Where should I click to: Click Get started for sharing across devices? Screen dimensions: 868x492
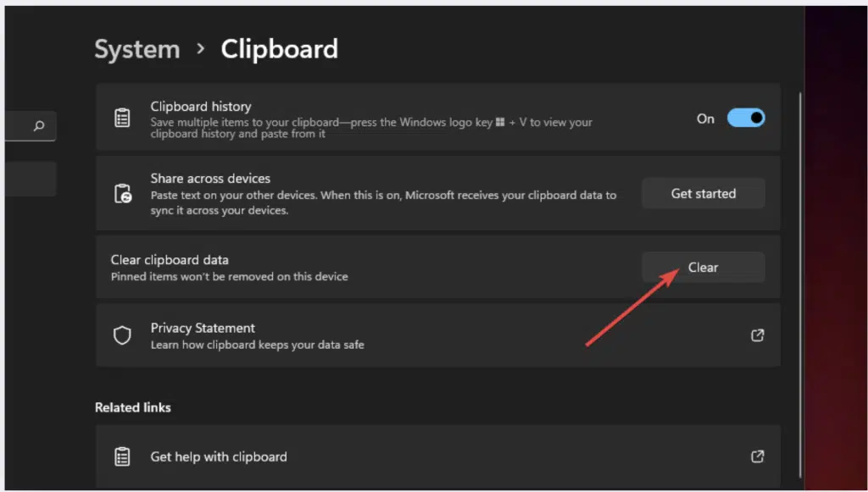pyautogui.click(x=703, y=193)
